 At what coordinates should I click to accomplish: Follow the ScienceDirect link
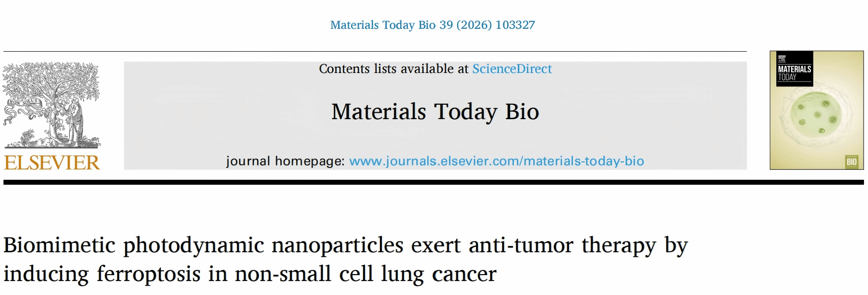(512, 69)
